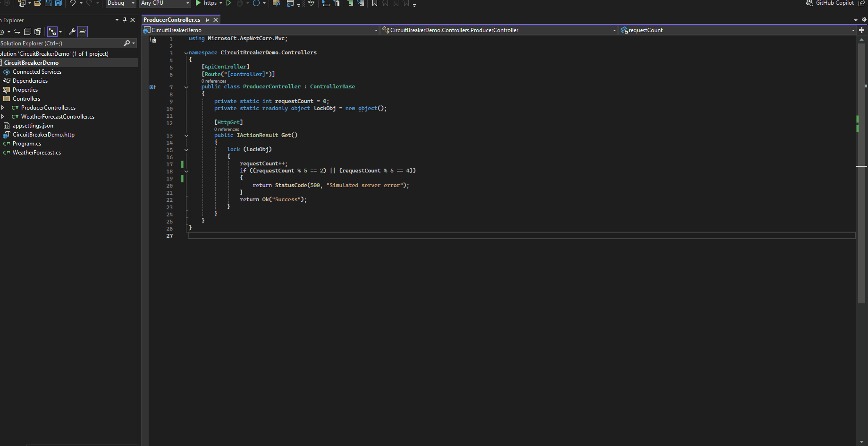Click Collapse All in Solution Explorer toolbar
The image size is (868, 446).
pos(27,32)
